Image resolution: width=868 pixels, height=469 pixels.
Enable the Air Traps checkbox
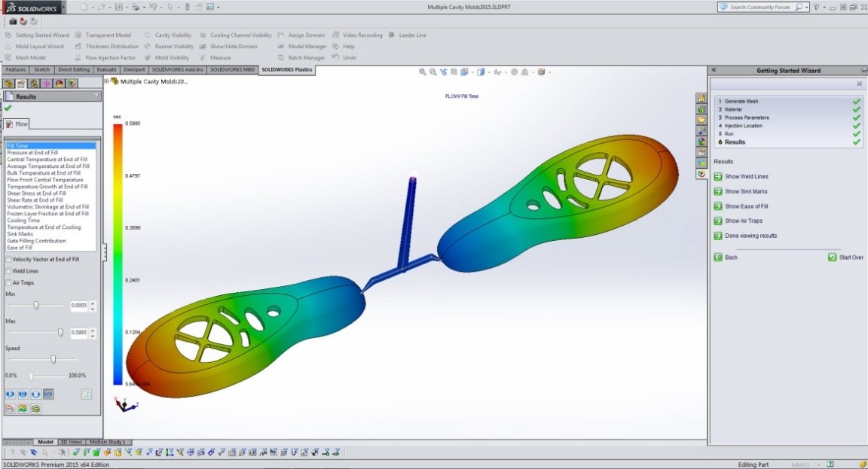pyautogui.click(x=8, y=282)
